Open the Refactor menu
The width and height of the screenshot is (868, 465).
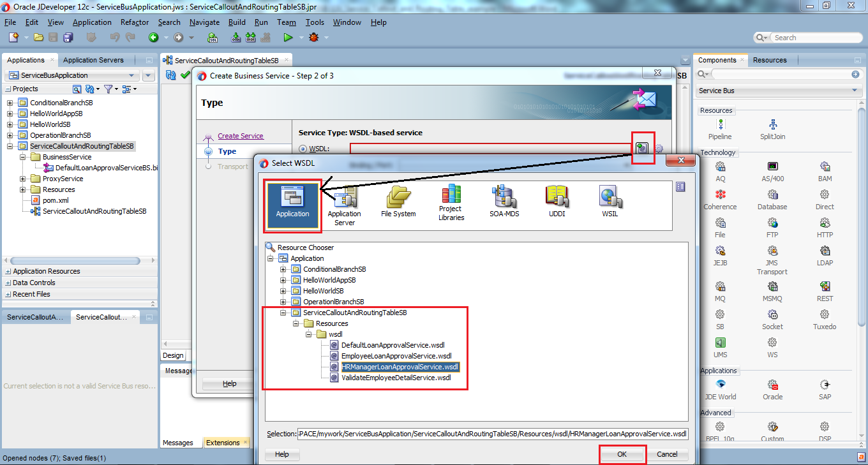click(134, 22)
